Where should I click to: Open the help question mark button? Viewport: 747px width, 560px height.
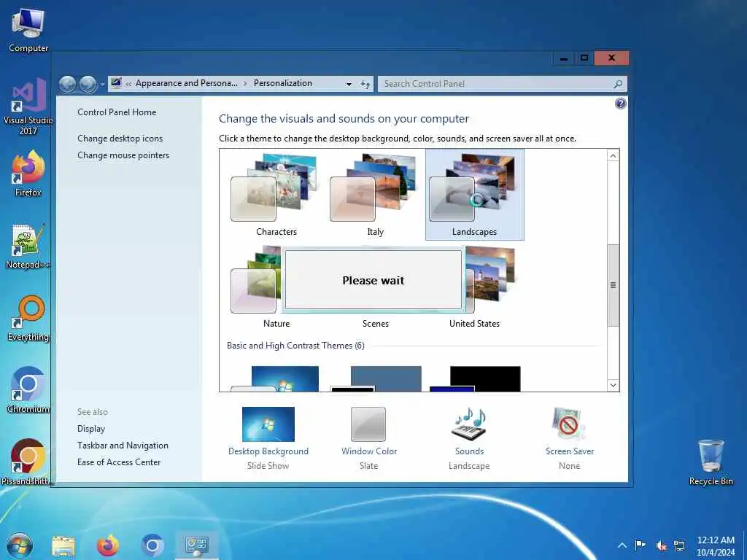point(620,104)
